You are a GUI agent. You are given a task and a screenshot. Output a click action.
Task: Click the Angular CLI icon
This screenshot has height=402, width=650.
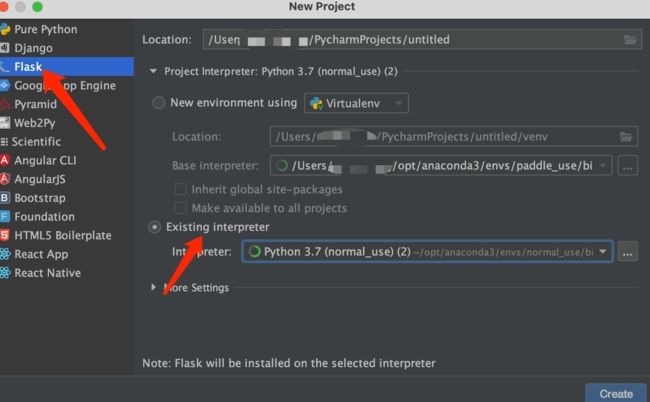5,160
